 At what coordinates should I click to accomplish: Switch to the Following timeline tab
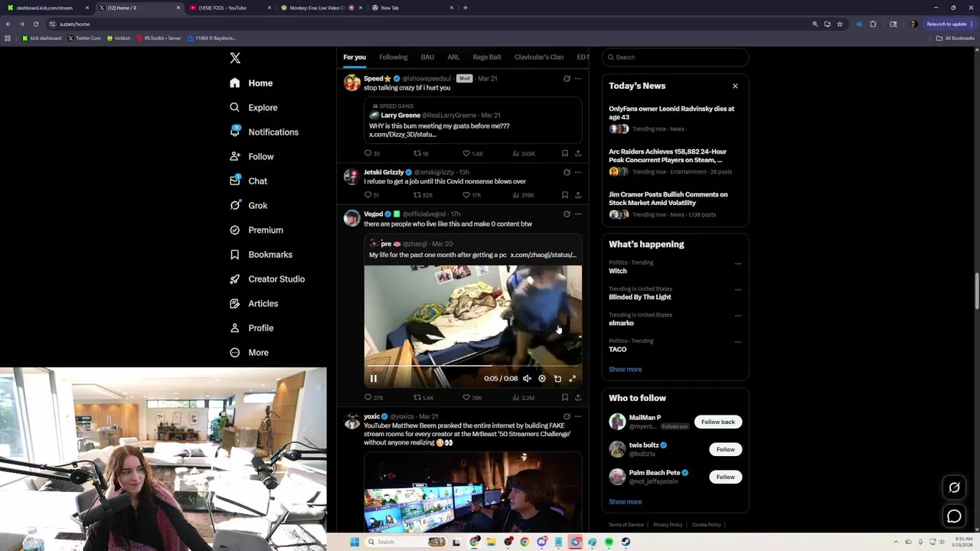pos(393,57)
